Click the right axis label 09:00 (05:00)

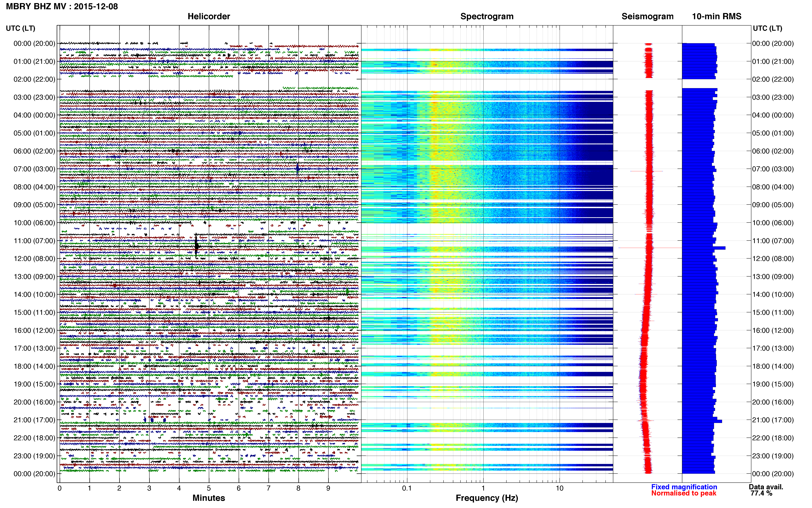tap(773, 205)
